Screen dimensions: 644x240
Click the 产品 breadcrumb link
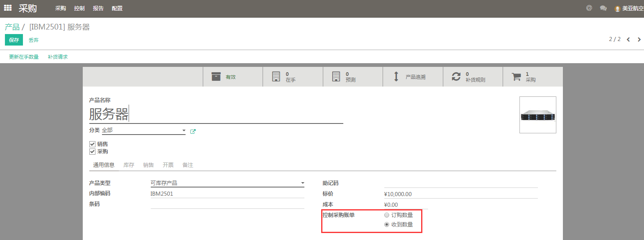(12, 27)
